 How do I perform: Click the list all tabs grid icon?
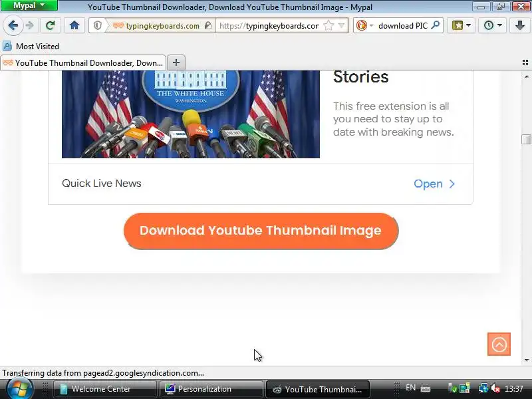[525, 63]
